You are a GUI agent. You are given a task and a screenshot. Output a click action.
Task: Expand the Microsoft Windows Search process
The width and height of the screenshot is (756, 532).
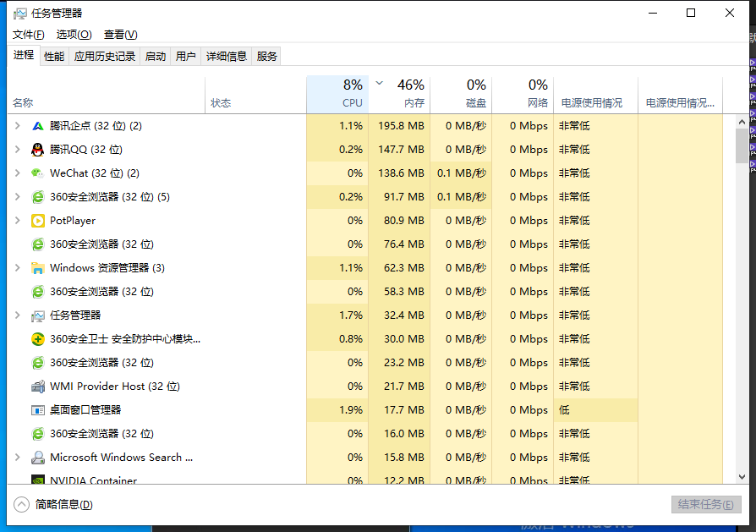pyautogui.click(x=18, y=457)
